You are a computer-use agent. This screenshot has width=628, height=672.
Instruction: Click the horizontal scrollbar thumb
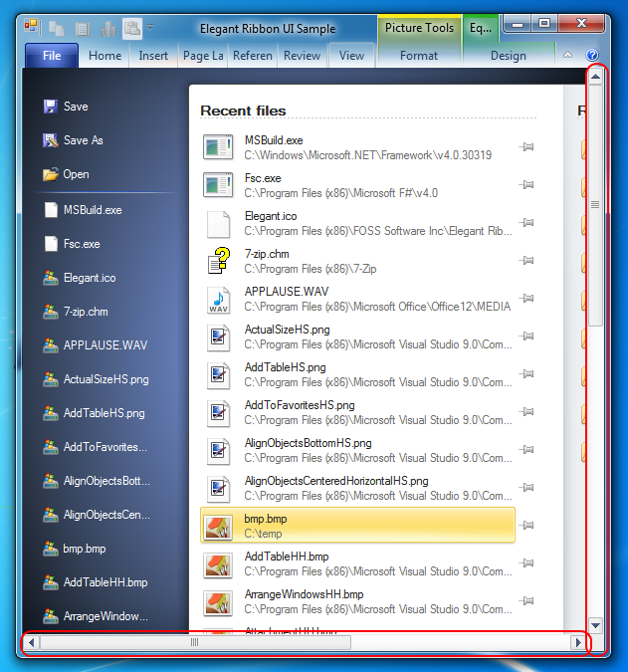pos(195,642)
